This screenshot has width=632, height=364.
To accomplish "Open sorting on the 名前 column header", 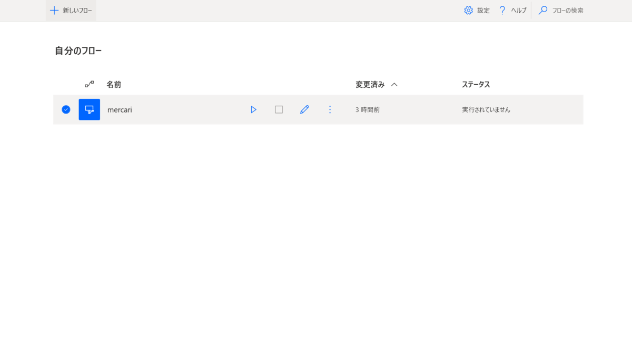I will pyautogui.click(x=114, y=84).
